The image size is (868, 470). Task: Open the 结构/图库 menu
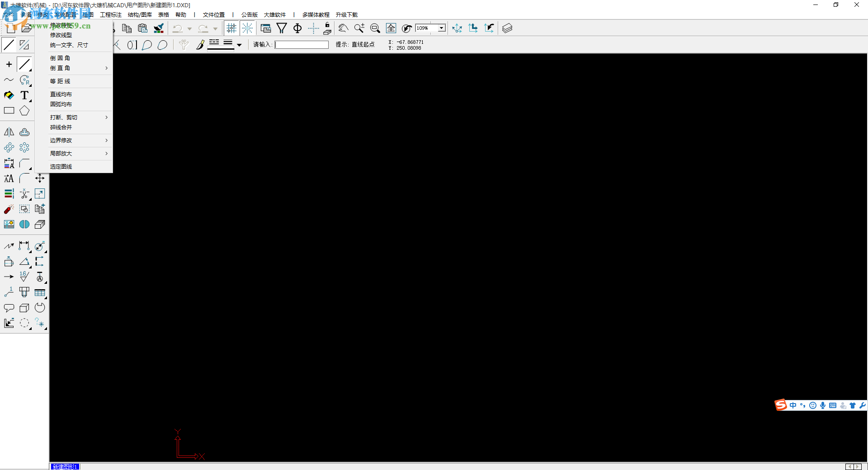140,15
